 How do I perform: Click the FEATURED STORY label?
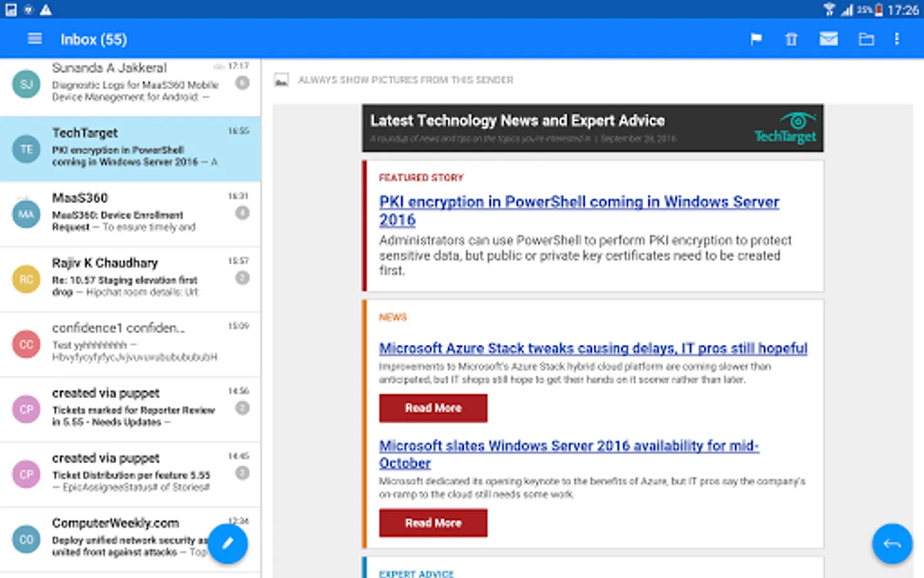(x=421, y=177)
